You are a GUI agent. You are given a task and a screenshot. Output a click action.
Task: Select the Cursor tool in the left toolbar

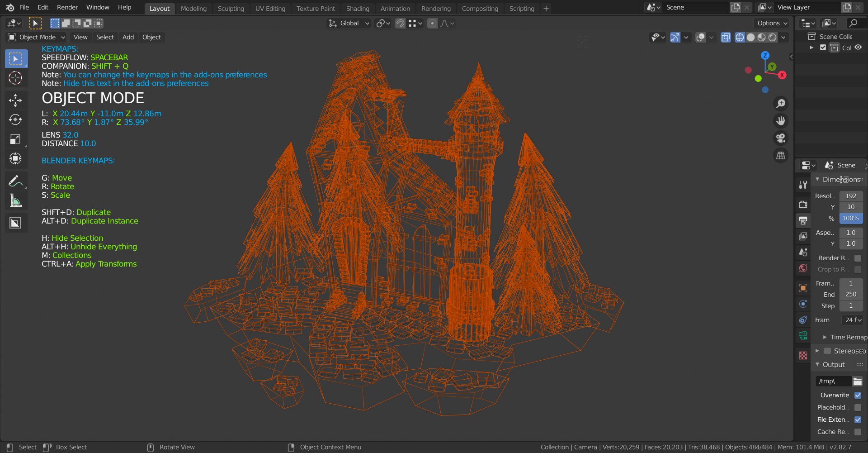coord(15,78)
